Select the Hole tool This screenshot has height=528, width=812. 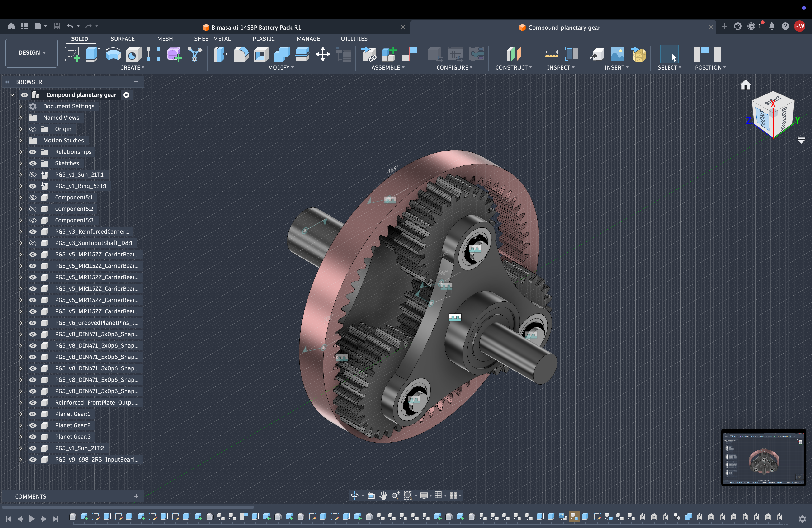[133, 54]
